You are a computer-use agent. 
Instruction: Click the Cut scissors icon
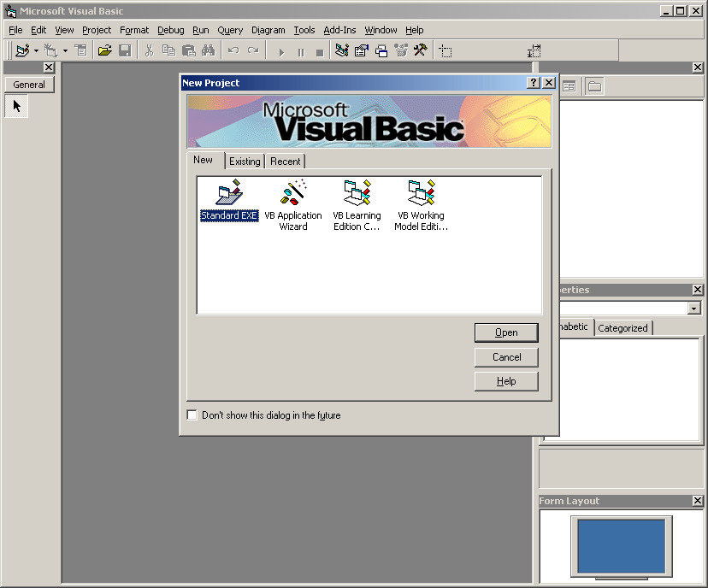click(149, 50)
